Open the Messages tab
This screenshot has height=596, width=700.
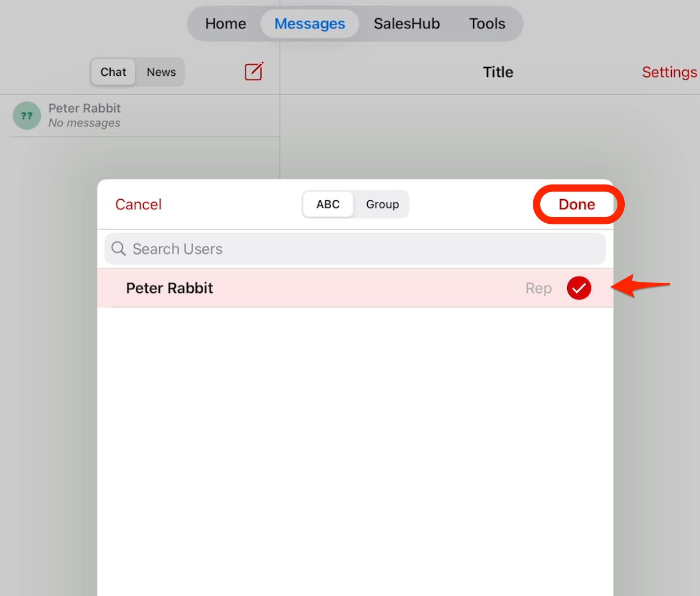310,24
